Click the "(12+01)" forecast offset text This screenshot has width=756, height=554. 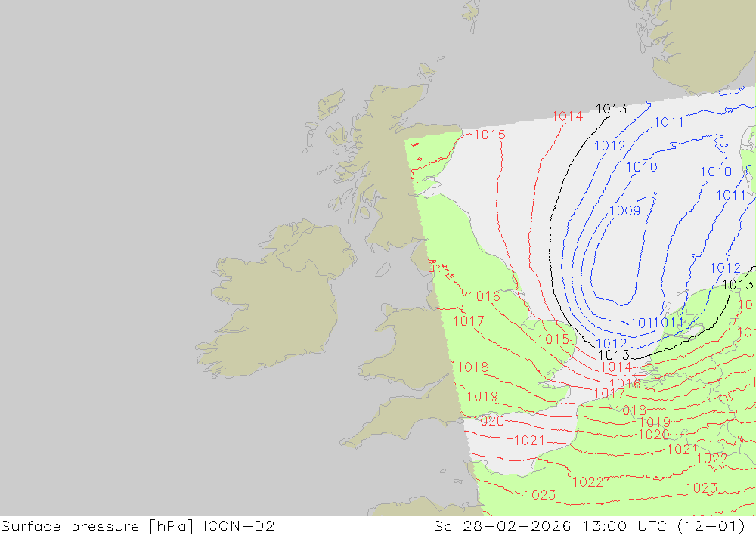[711, 526]
